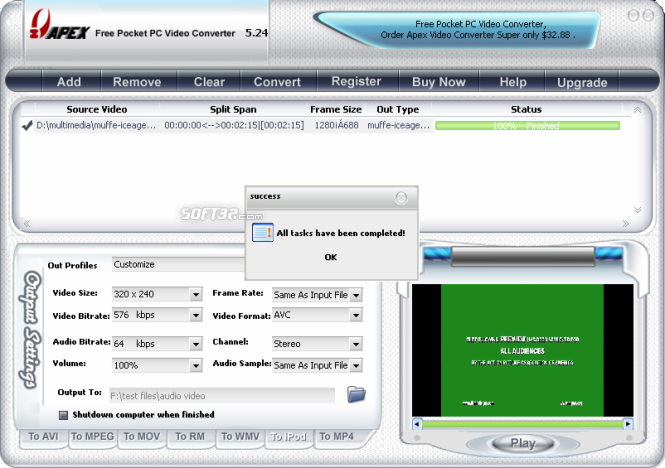Screen dimensions: 665x468
Task: Uncheck the checkmark beside the muffe-iceage source video
Action: click(x=27, y=126)
